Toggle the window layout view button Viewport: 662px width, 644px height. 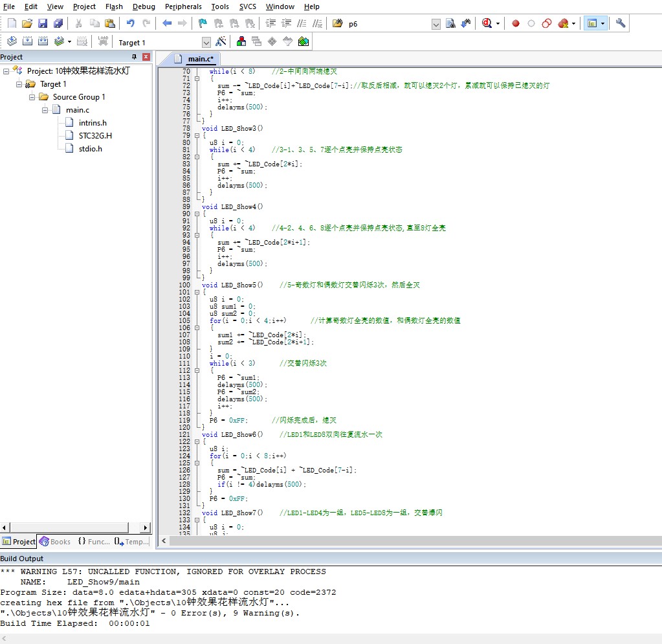click(x=591, y=23)
